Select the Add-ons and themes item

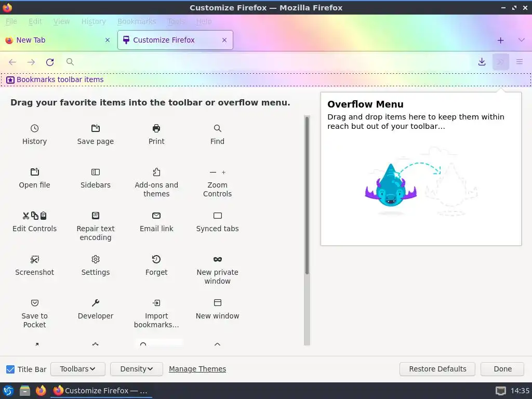(156, 182)
